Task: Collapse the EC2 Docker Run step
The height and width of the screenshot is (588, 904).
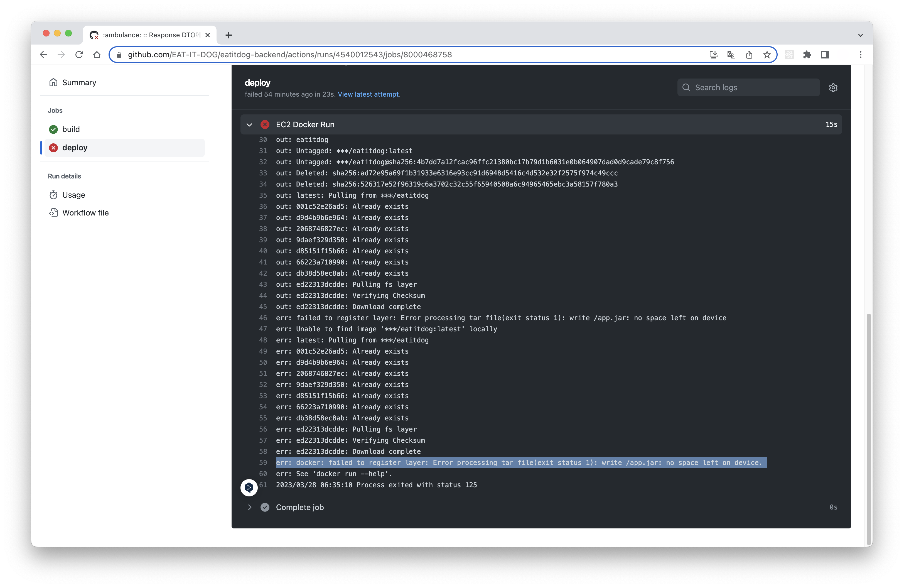Action: click(250, 125)
